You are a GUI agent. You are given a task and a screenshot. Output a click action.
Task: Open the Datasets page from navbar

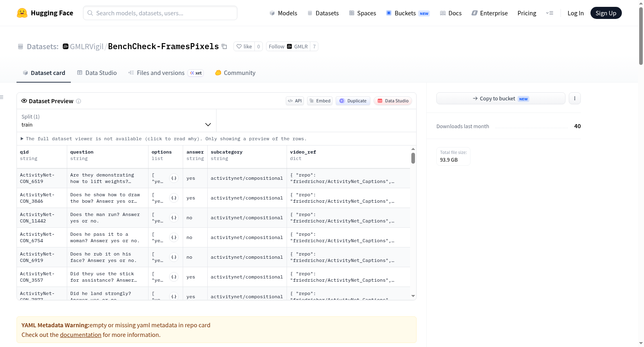323,13
